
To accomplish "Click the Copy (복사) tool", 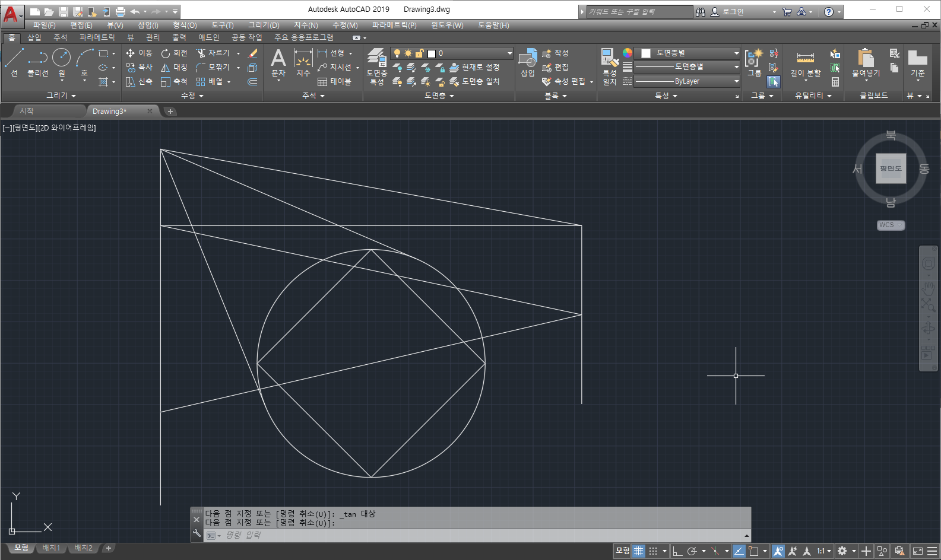I will click(139, 67).
